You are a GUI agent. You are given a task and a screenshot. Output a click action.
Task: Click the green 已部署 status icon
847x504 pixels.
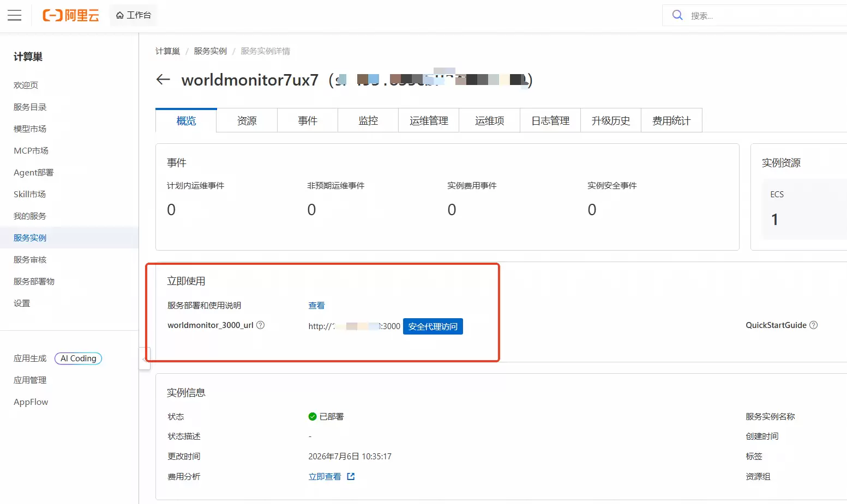point(313,417)
